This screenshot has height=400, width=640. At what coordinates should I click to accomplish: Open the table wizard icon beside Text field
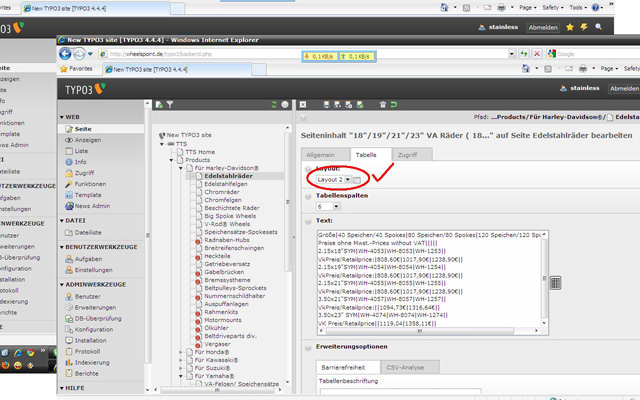pos(556,282)
